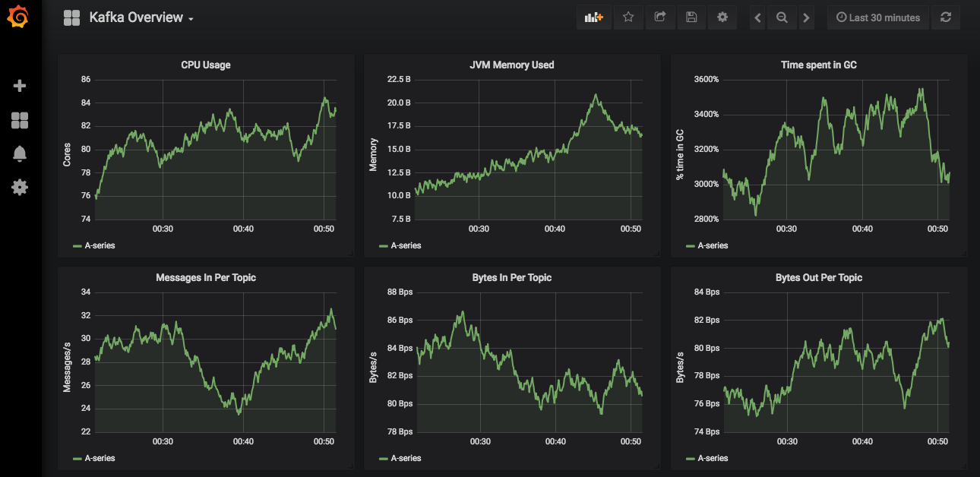Click the 22.5 B axis label
The height and width of the screenshot is (477, 980).
399,80
